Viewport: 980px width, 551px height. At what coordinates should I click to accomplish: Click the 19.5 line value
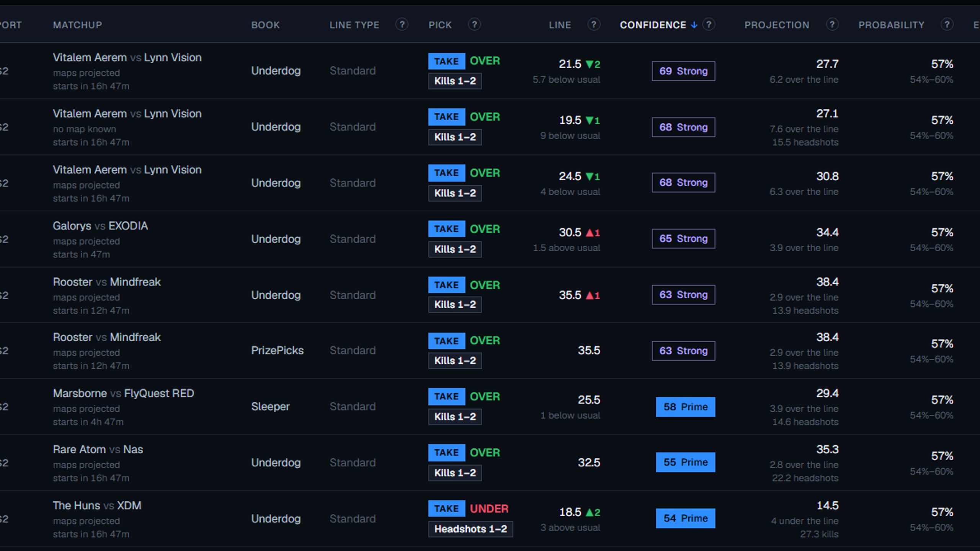[x=570, y=120]
